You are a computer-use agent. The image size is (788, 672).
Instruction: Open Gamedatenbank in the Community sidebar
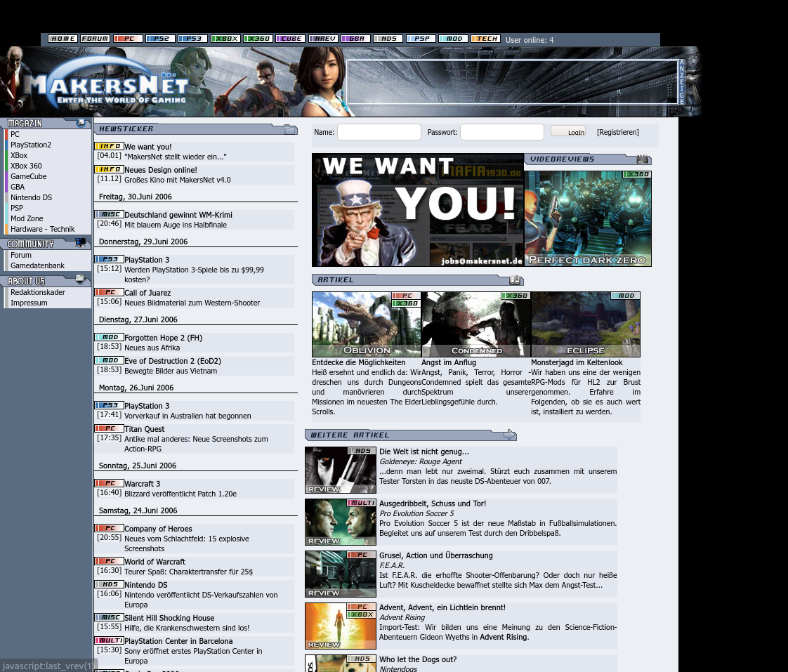37,265
